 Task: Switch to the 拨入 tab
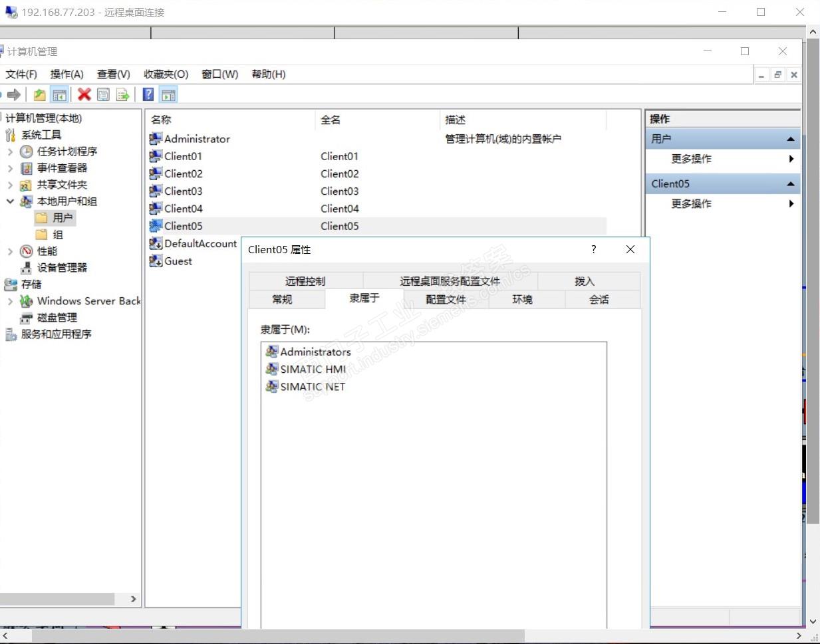(x=585, y=281)
